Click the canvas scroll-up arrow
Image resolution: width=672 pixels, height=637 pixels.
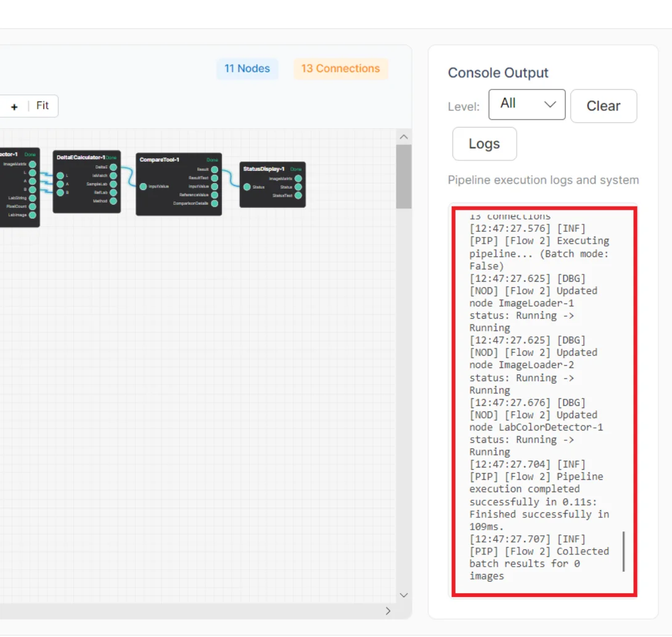(x=404, y=137)
